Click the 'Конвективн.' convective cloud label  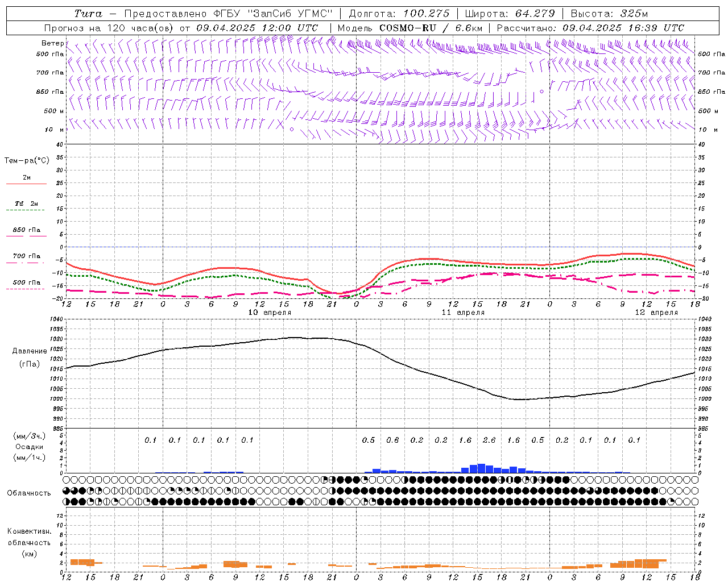pos(29,531)
